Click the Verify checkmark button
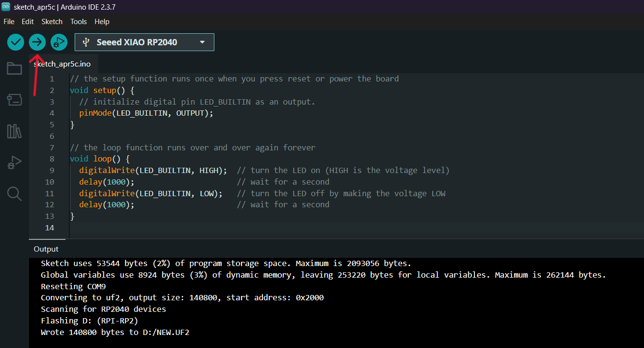The image size is (644, 348). (x=16, y=42)
